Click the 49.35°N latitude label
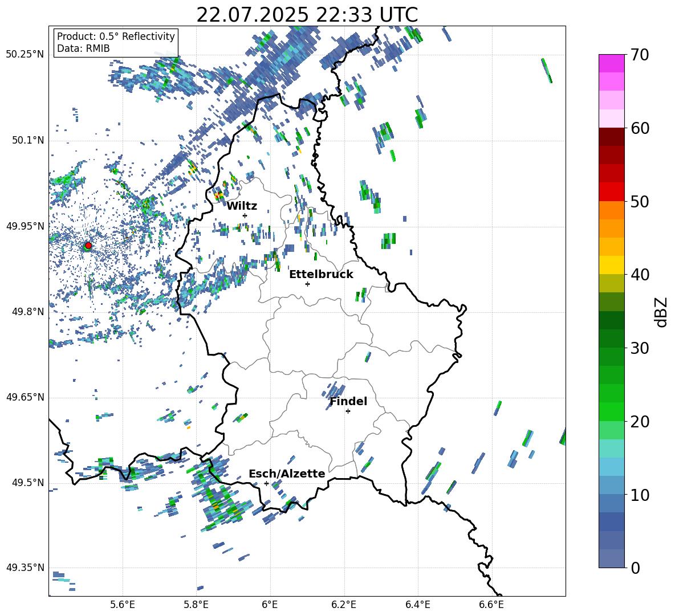 coord(25,568)
